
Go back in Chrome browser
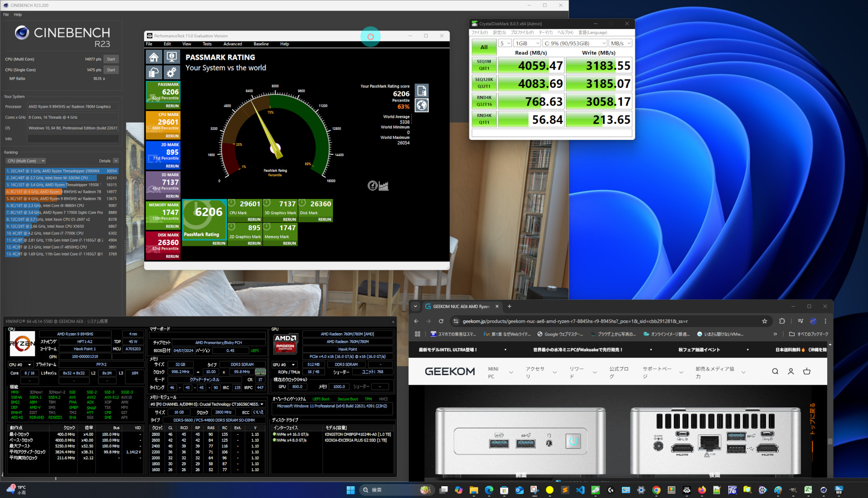coord(416,321)
